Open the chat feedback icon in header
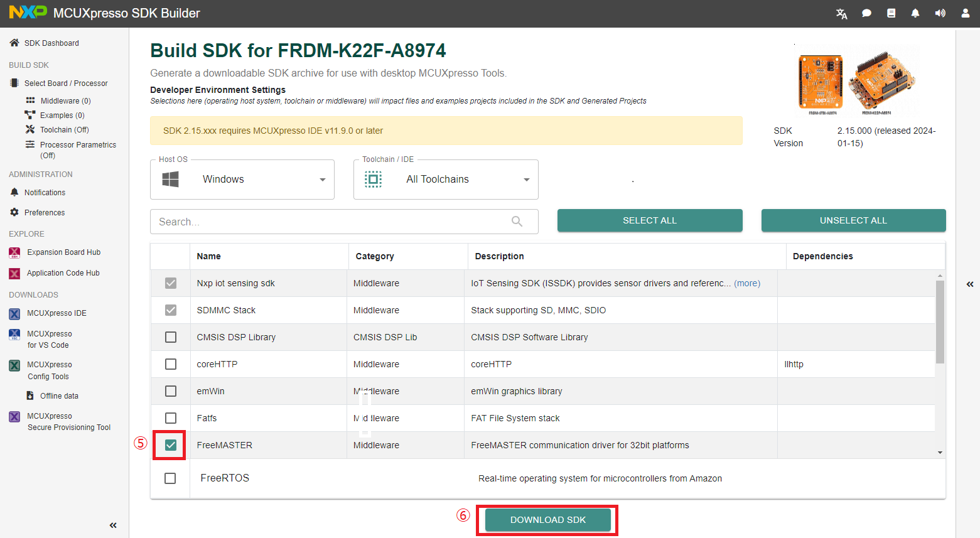The image size is (980, 538). pyautogui.click(x=866, y=13)
